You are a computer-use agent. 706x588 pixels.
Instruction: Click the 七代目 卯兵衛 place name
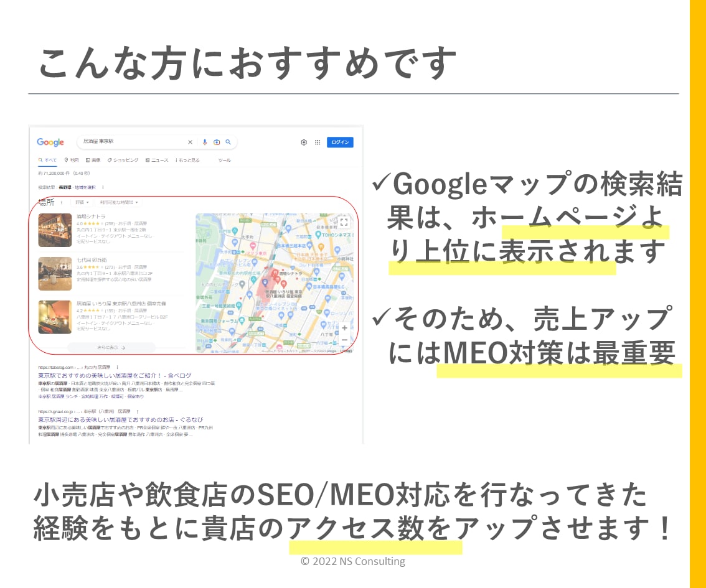pyautogui.click(x=92, y=260)
